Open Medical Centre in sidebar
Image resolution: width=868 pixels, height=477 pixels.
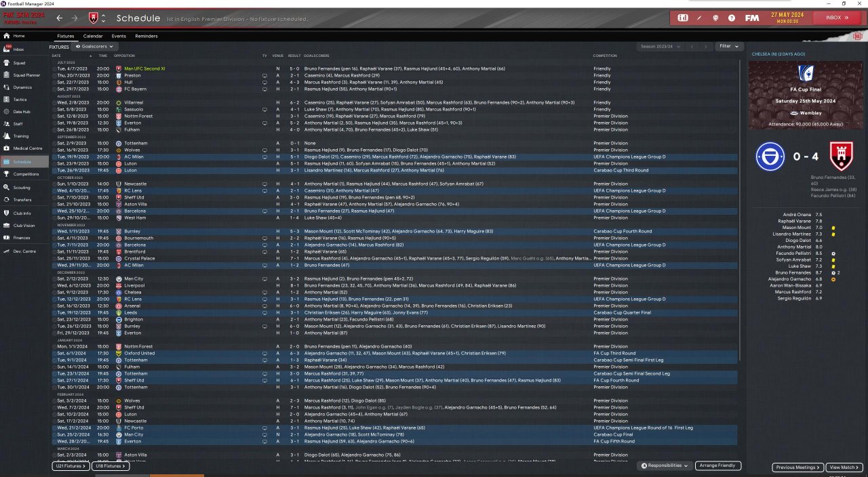[28, 148]
